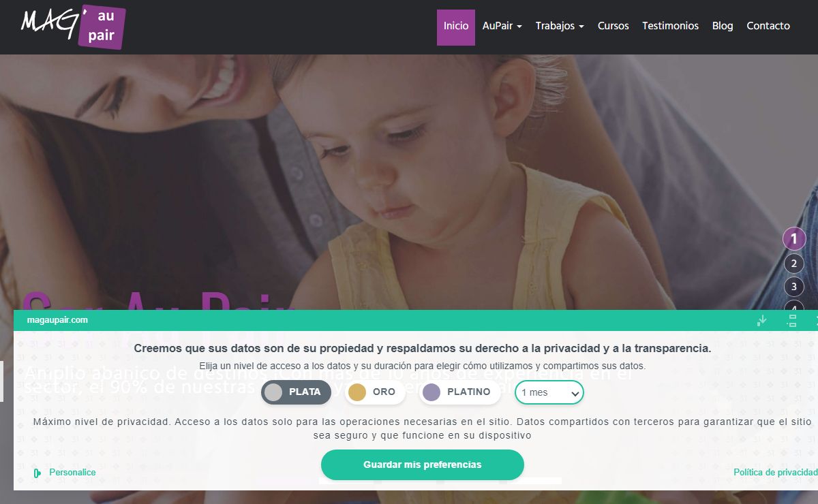Select the PLATA privacy level
Viewport: 818px width, 504px height.
[x=296, y=392]
